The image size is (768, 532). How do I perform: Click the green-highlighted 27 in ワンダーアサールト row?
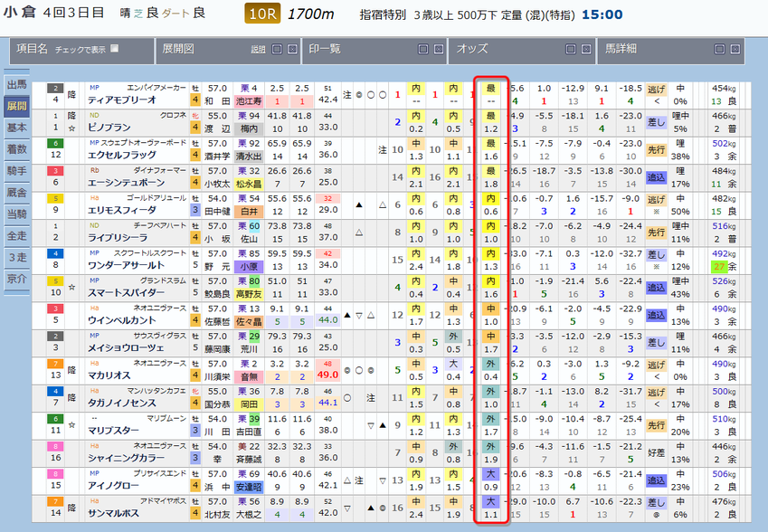(718, 267)
